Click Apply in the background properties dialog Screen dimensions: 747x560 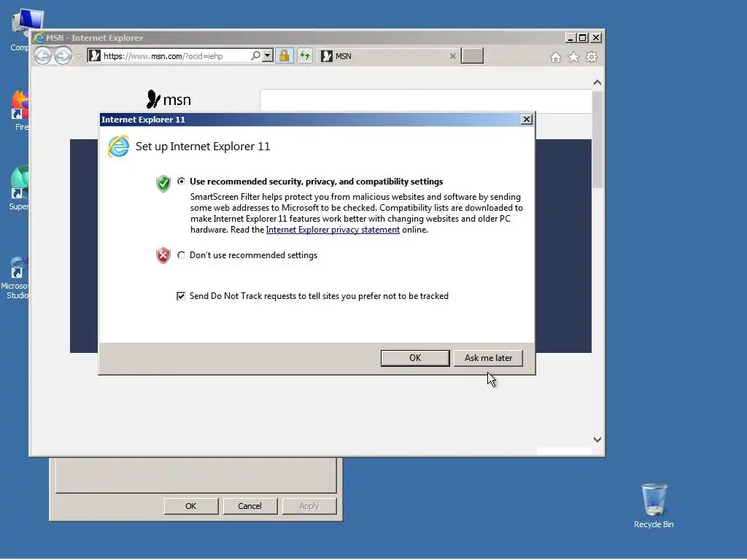coord(309,506)
